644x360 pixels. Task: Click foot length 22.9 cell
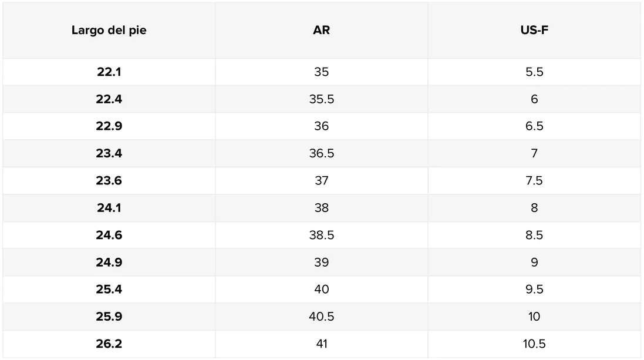109,126
